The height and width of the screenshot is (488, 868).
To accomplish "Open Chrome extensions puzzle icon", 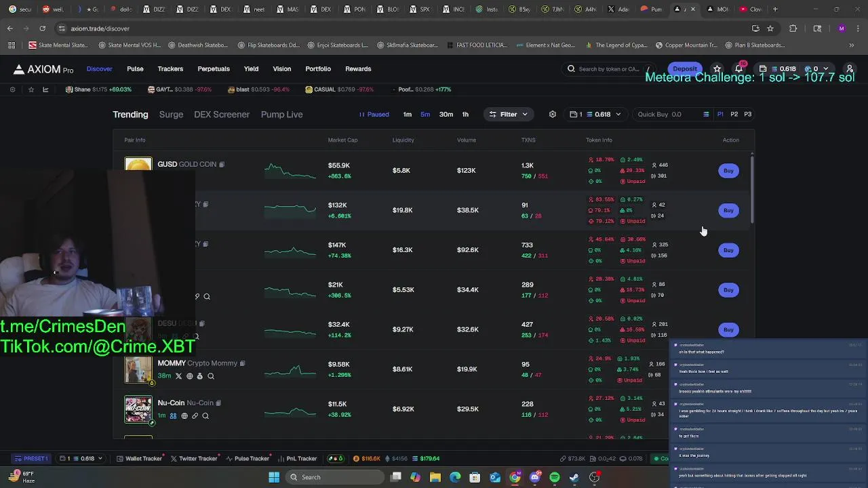I will pyautogui.click(x=793, y=28).
